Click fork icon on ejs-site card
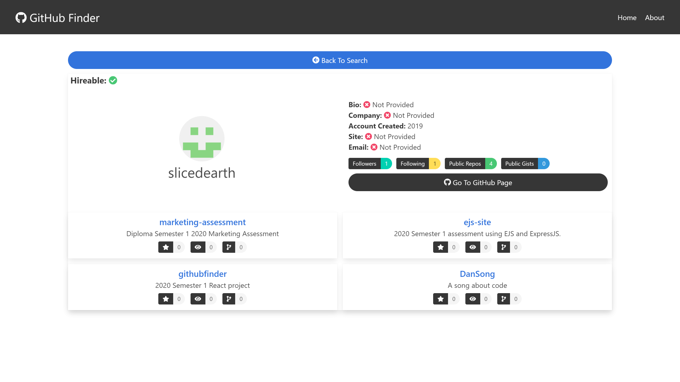 coord(503,247)
